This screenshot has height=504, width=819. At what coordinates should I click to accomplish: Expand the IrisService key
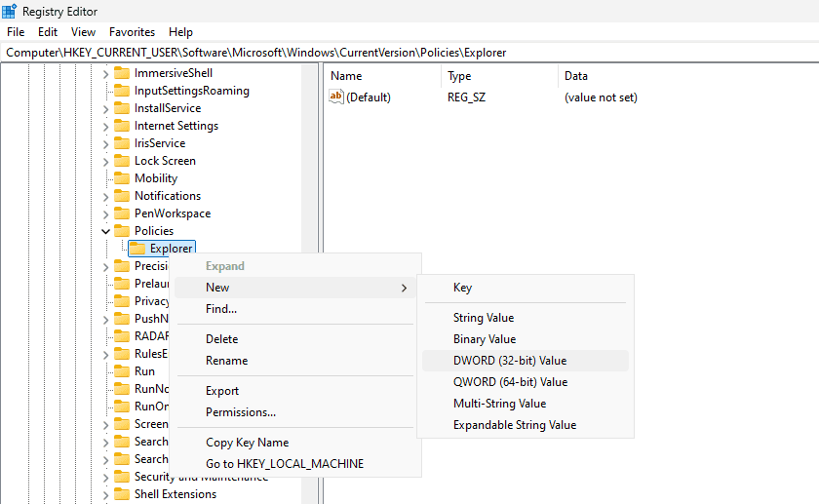(x=105, y=143)
